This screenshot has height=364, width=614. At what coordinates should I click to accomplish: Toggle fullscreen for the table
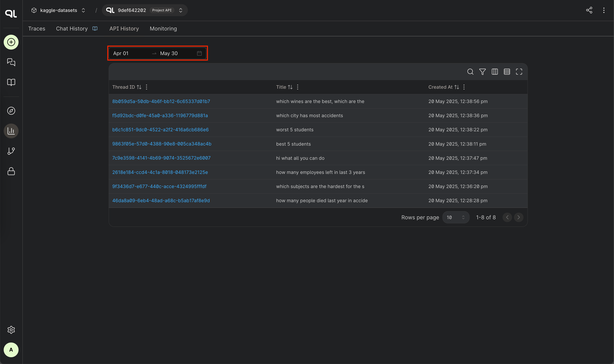click(519, 72)
